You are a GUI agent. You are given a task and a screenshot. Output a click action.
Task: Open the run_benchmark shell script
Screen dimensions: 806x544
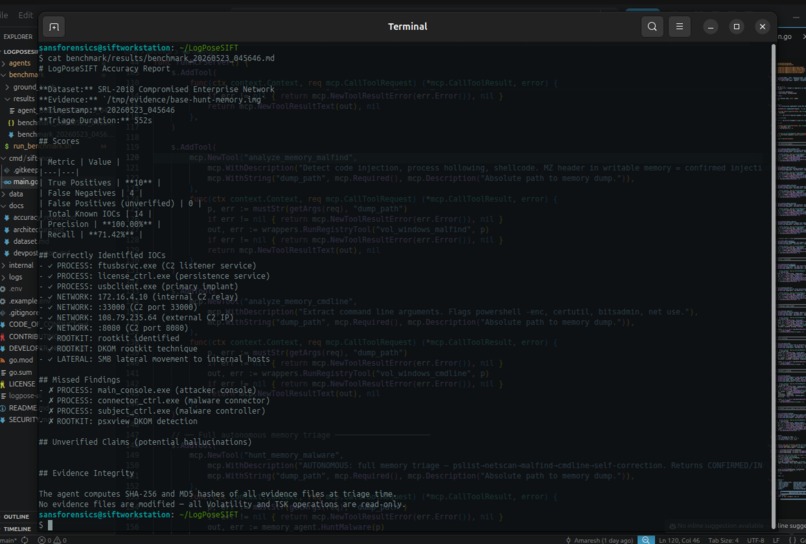(21, 146)
